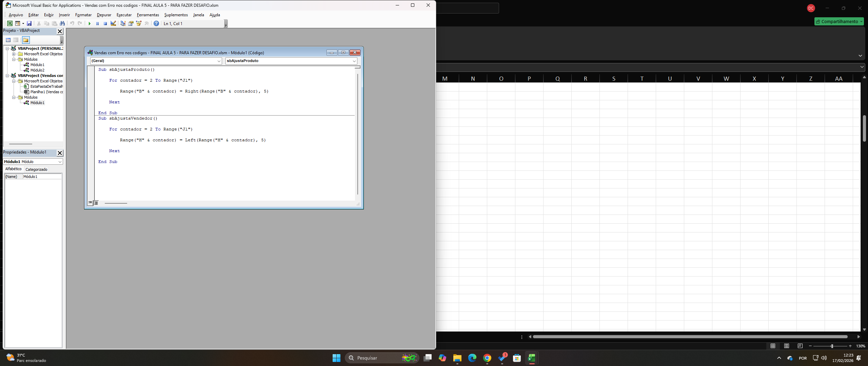Switch to the Categorizado properties tab

pos(36,169)
